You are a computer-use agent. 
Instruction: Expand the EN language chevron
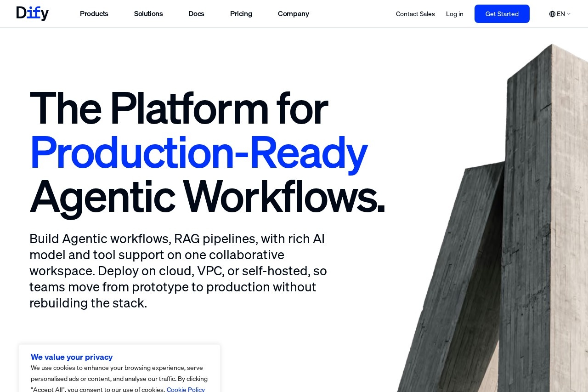pos(569,14)
